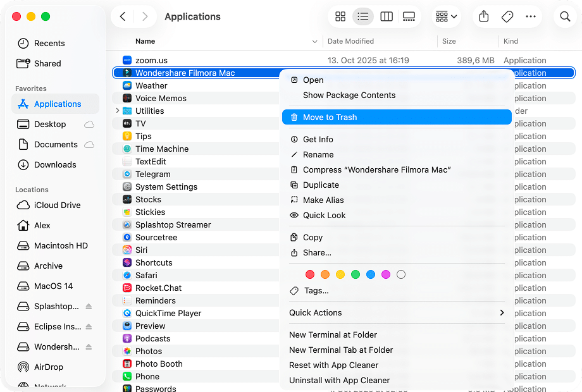Click the Share icon in the toolbar
Screen dimensions: 582x392
coord(483,16)
